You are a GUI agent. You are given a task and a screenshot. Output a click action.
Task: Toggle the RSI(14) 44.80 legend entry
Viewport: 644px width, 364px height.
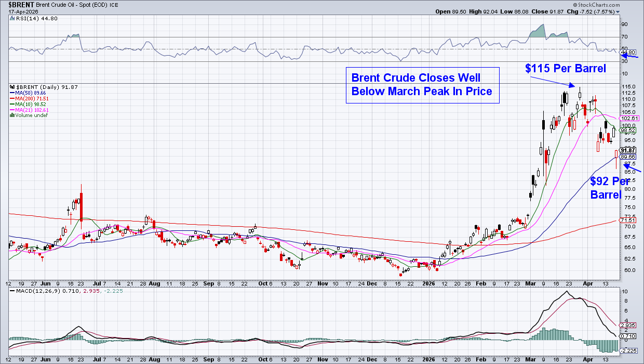(37, 19)
